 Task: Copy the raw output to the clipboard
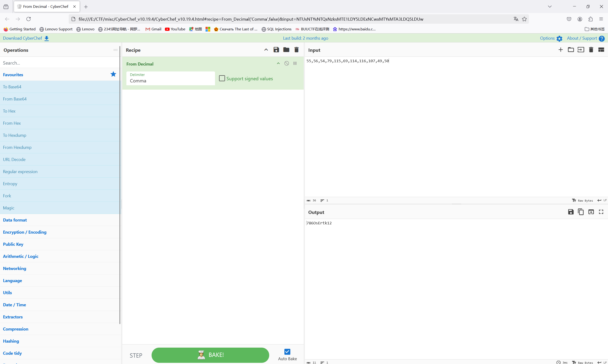point(580,212)
